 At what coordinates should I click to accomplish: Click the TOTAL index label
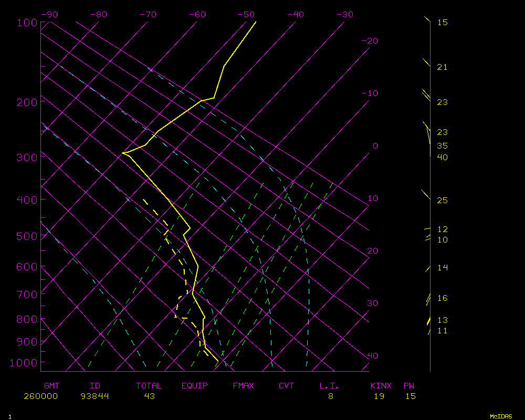pos(149,386)
